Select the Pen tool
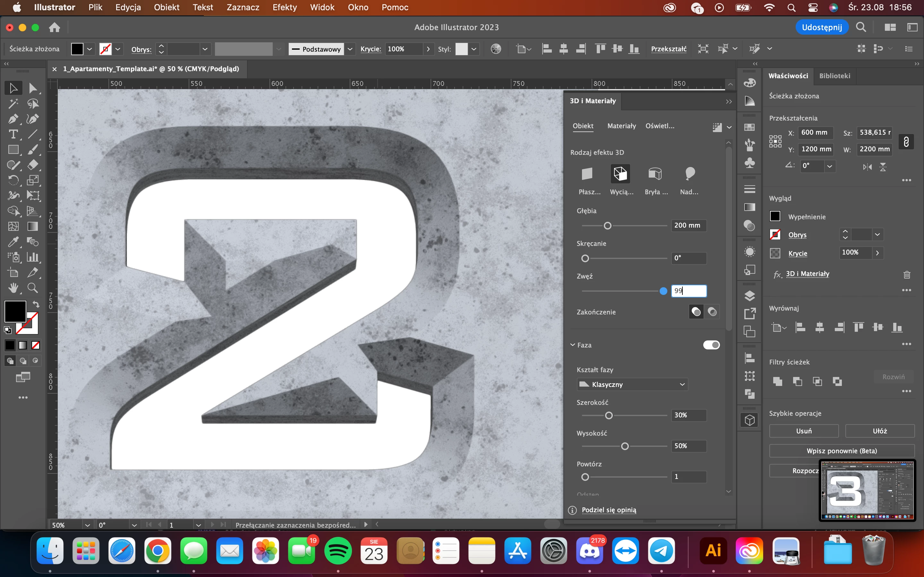Viewport: 924px width, 577px height. (13, 119)
